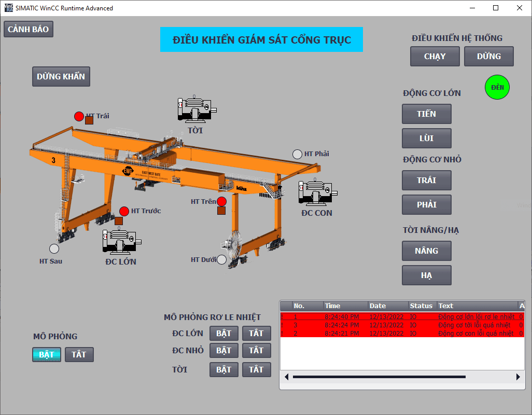Click the alarm list scroll left arrow

click(286, 377)
